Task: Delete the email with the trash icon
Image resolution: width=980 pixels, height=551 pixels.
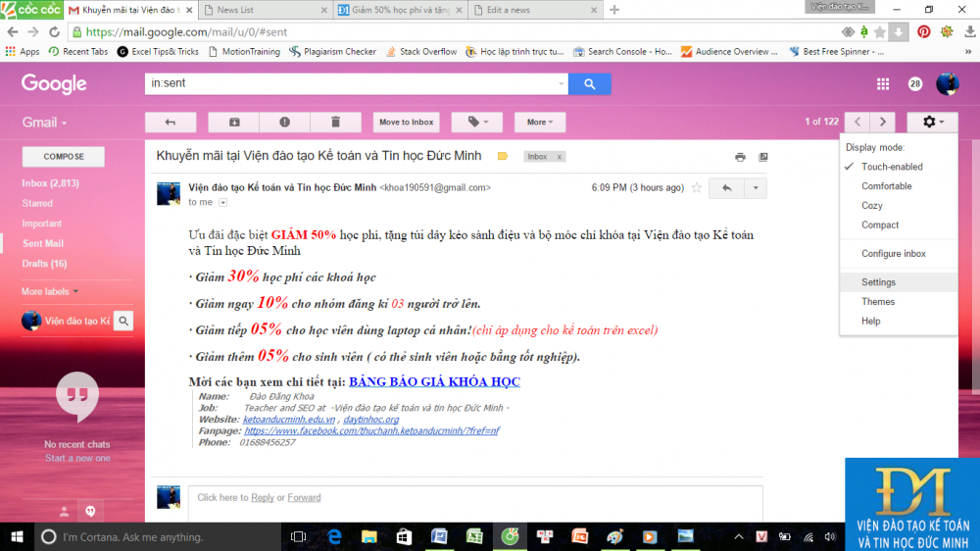Action: (x=335, y=122)
